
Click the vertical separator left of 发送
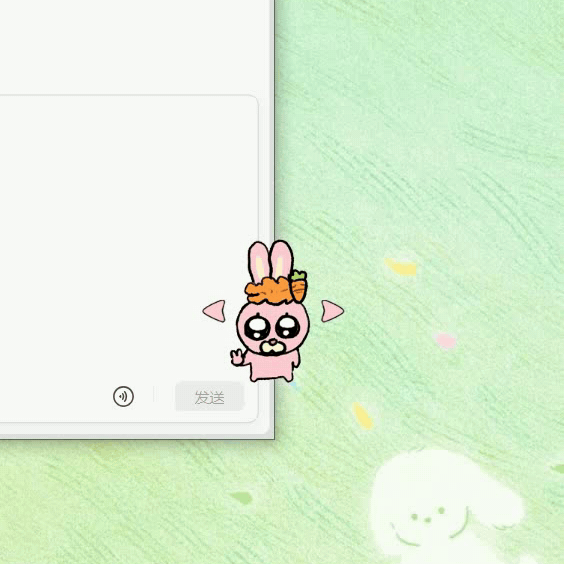tap(154, 394)
